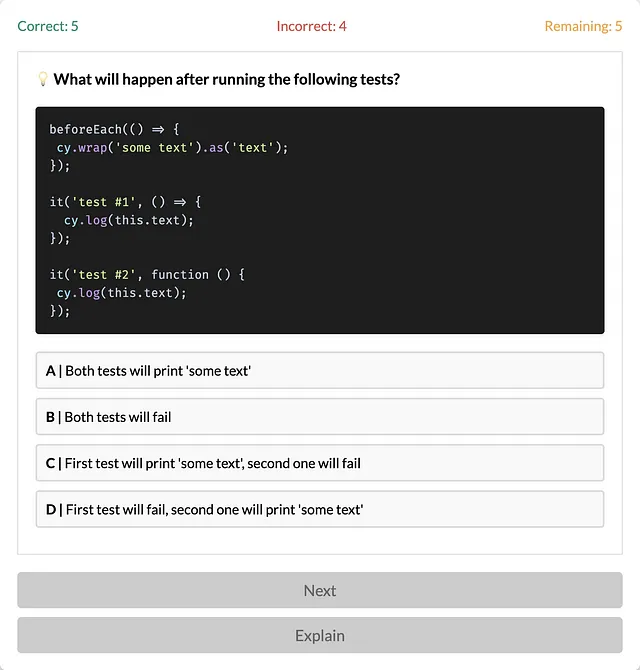Screen dimensions: 640x670
Task: Click the it('test #1') code line
Action: click(x=125, y=202)
